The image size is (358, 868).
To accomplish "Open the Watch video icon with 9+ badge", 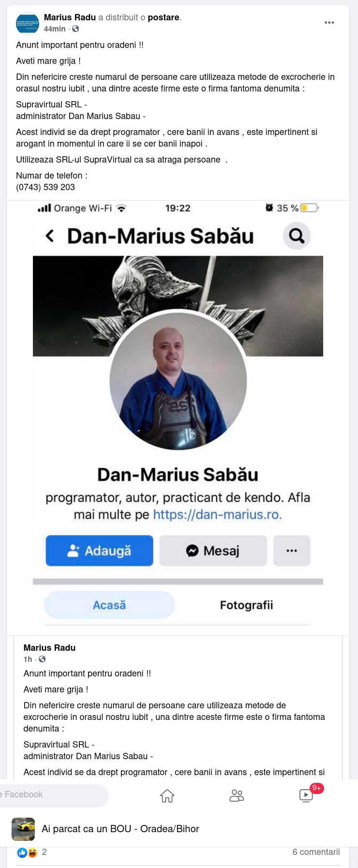I will pos(306,795).
